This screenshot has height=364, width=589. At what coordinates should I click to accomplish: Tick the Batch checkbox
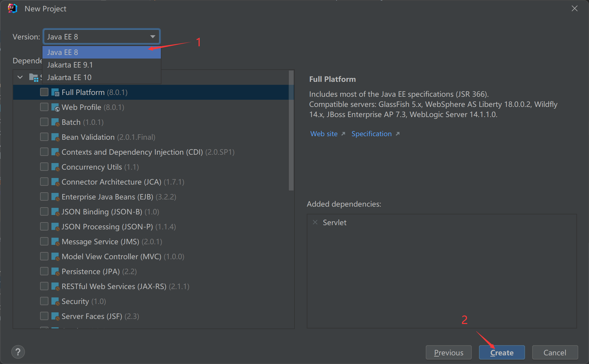[x=44, y=122]
